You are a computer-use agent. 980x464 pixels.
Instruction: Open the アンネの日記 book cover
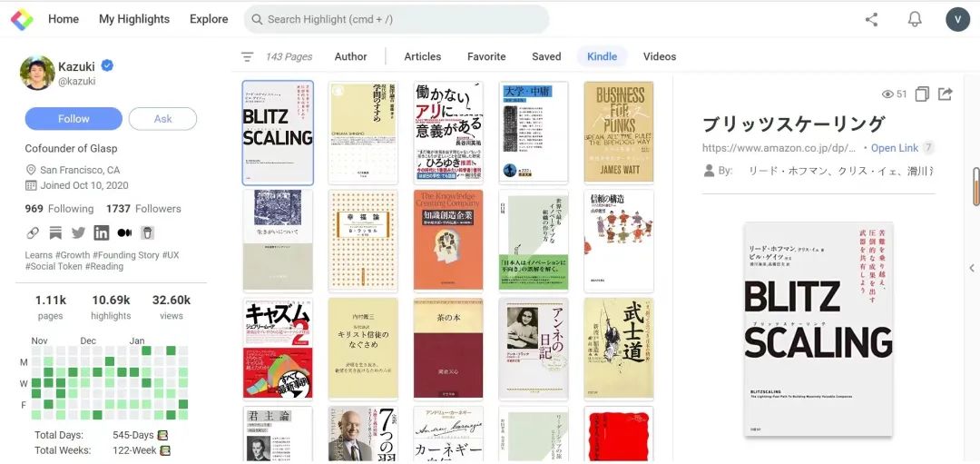[x=534, y=349]
